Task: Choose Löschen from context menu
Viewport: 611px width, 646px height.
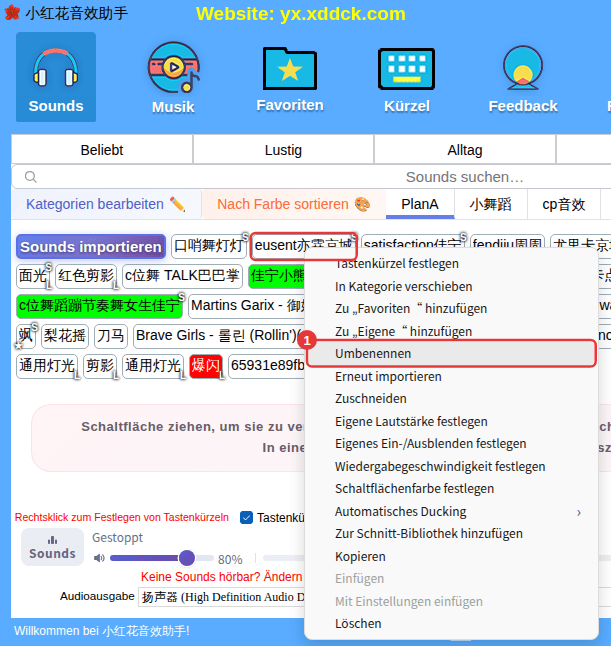Action: [358, 624]
